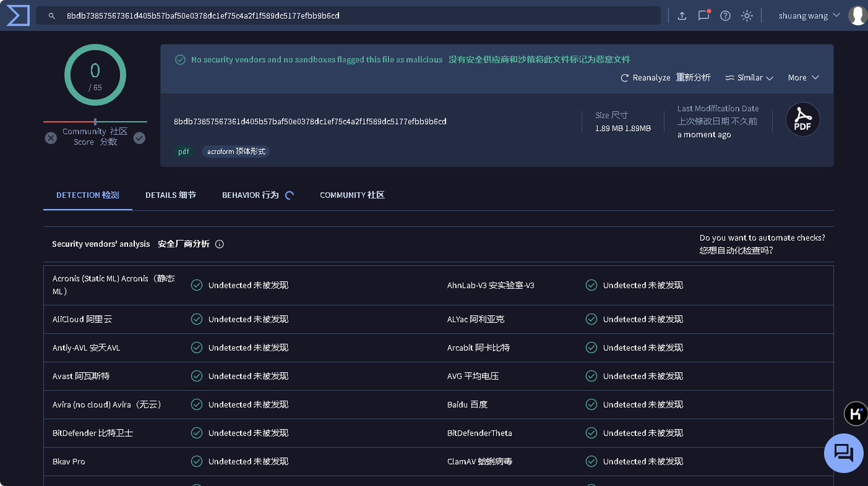Screen dimensions: 868x486
Task: Click the BitDefenderTheta vendor name
Action: click(x=479, y=433)
